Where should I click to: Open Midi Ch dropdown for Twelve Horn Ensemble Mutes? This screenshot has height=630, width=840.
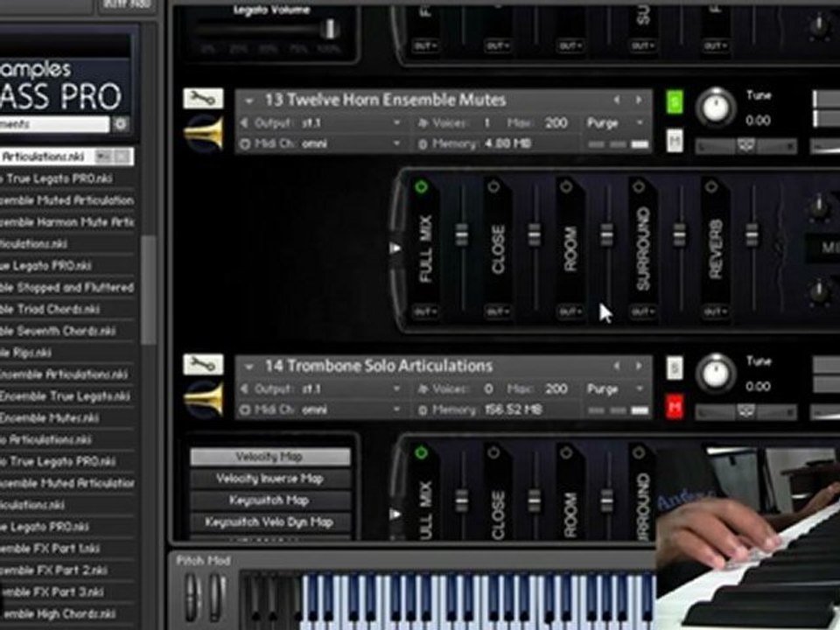pos(321,143)
